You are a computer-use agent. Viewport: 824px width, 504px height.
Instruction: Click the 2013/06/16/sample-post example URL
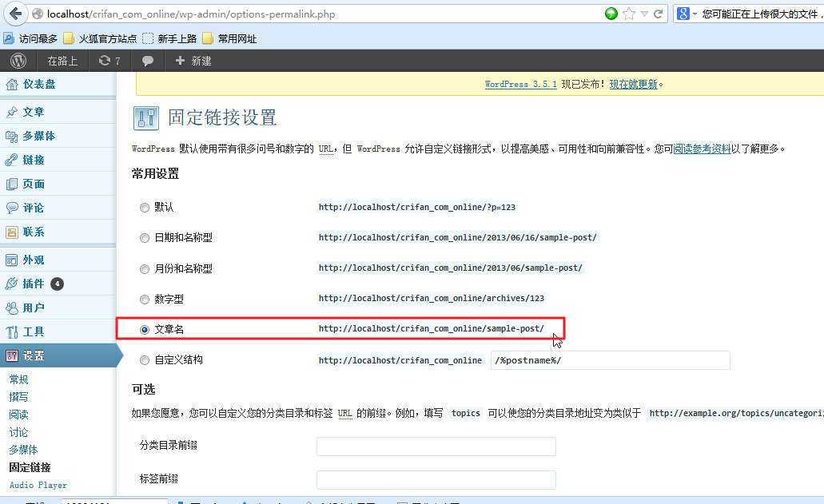pyautogui.click(x=458, y=238)
